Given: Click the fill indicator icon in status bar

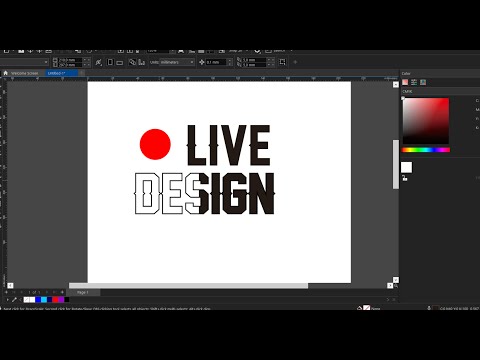Looking at the screenshot, I should coord(359,308).
